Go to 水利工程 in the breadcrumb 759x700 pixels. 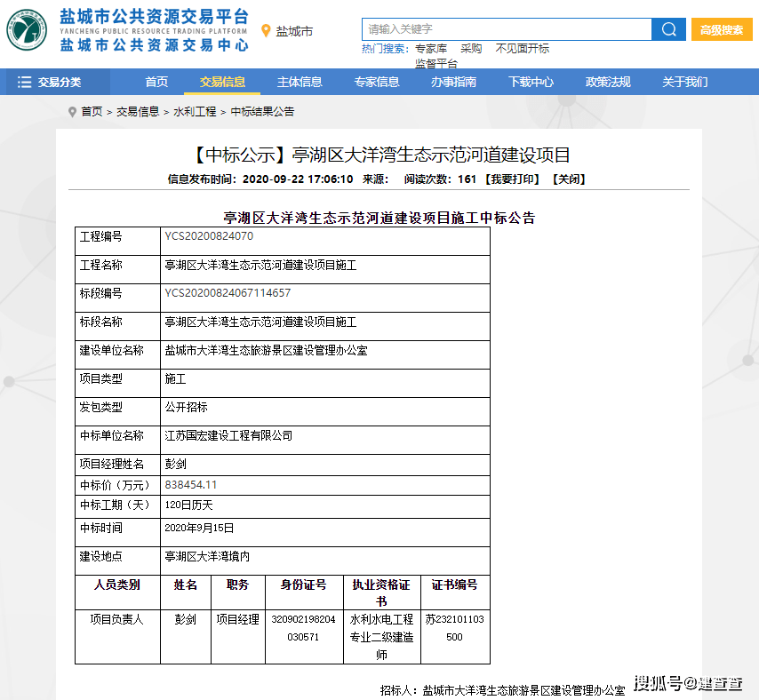(195, 112)
